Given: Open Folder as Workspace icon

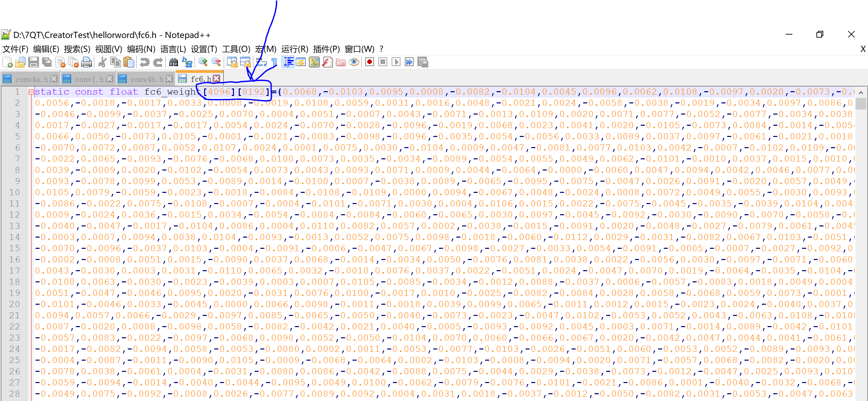Looking at the screenshot, I should click(341, 62).
